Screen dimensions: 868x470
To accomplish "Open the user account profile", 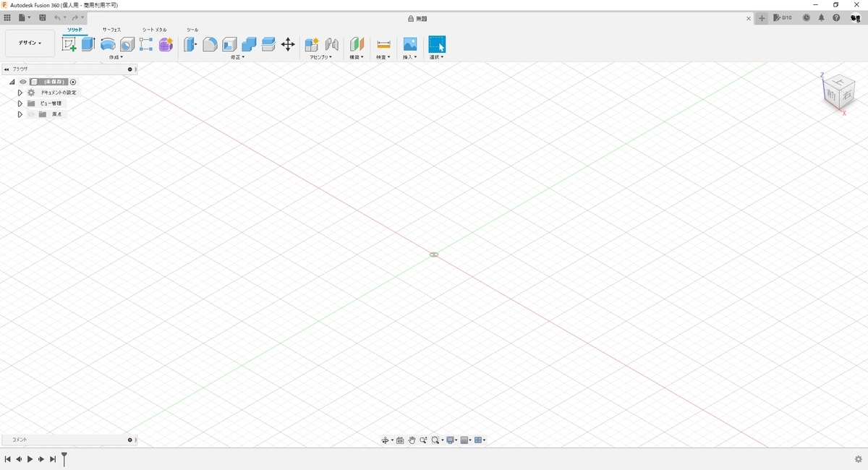I will click(855, 18).
